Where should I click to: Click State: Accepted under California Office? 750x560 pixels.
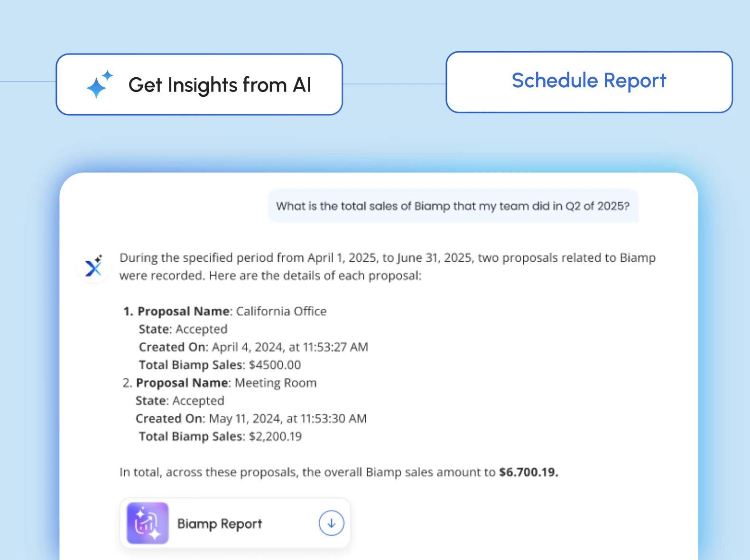(x=183, y=329)
